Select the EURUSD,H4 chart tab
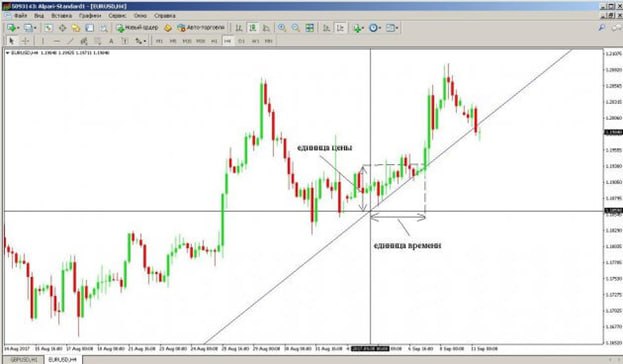 pyautogui.click(x=62, y=360)
